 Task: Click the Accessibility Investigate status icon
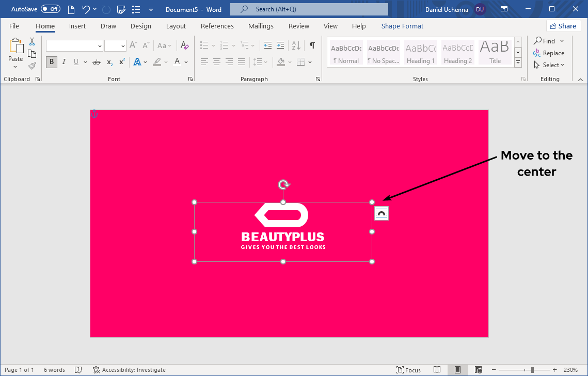[x=97, y=370]
